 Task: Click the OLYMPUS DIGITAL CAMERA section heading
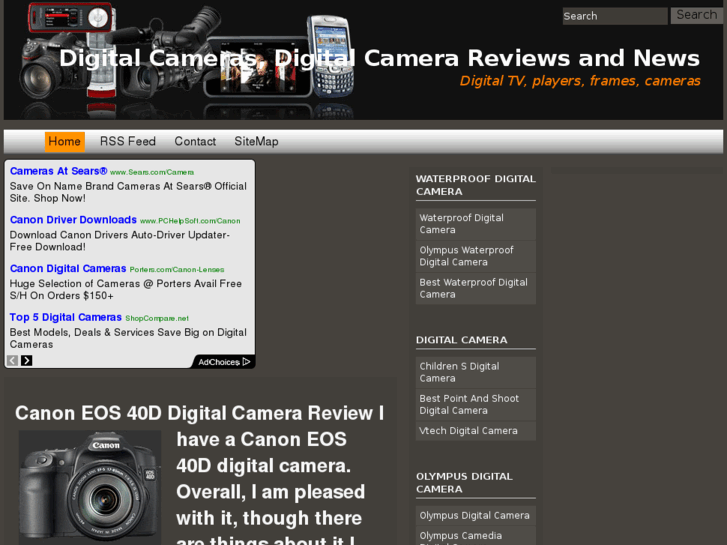point(464,483)
